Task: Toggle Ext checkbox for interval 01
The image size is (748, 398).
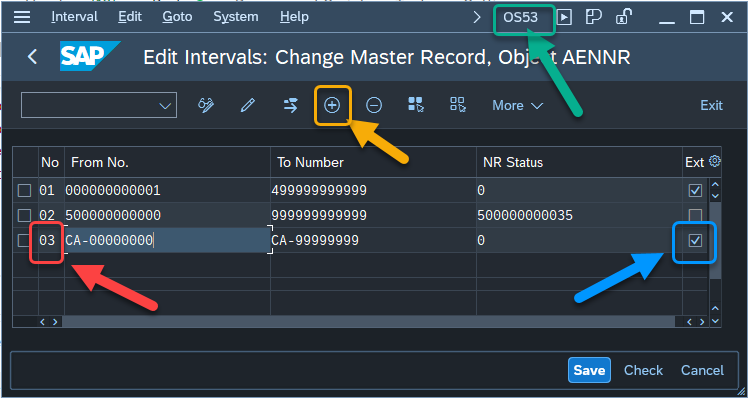Action: point(695,191)
